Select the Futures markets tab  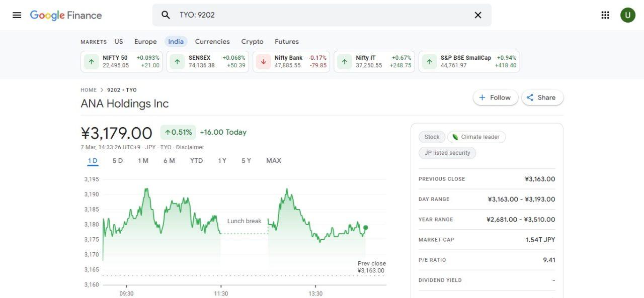click(x=287, y=41)
